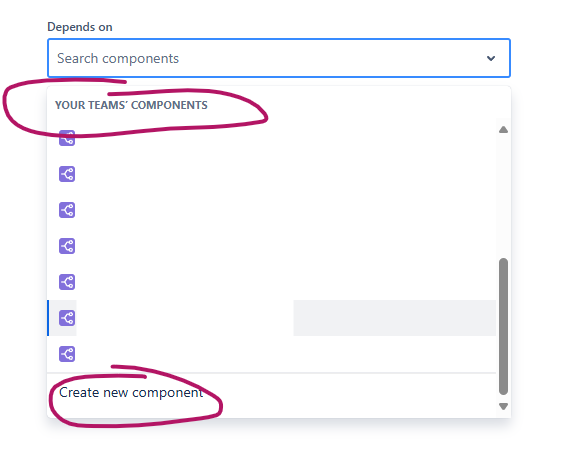Image resolution: width=562 pixels, height=465 pixels.
Task: Choose the last component icon above the divider
Action: point(67,354)
